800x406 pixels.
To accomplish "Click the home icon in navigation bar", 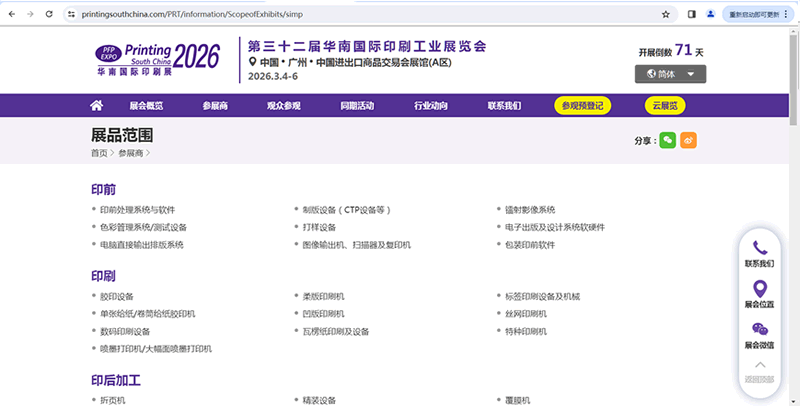I will click(97, 106).
